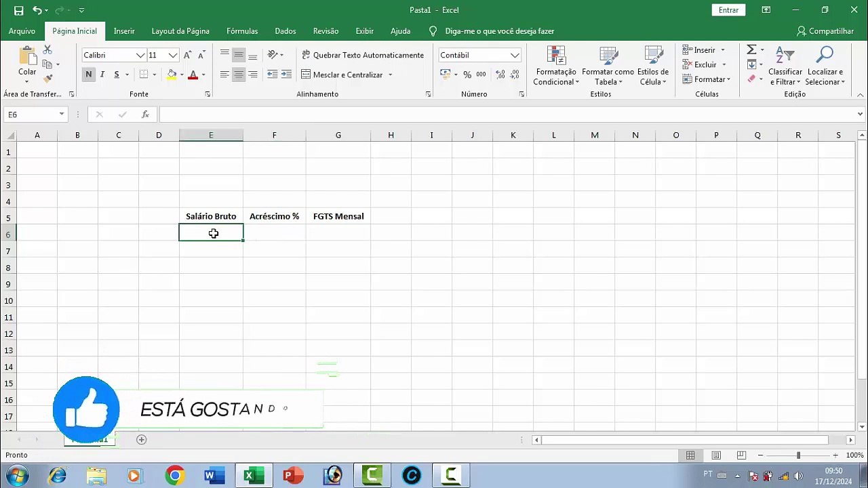Image resolution: width=868 pixels, height=488 pixels.
Task: Adjust the zoom slider
Action: 798,455
